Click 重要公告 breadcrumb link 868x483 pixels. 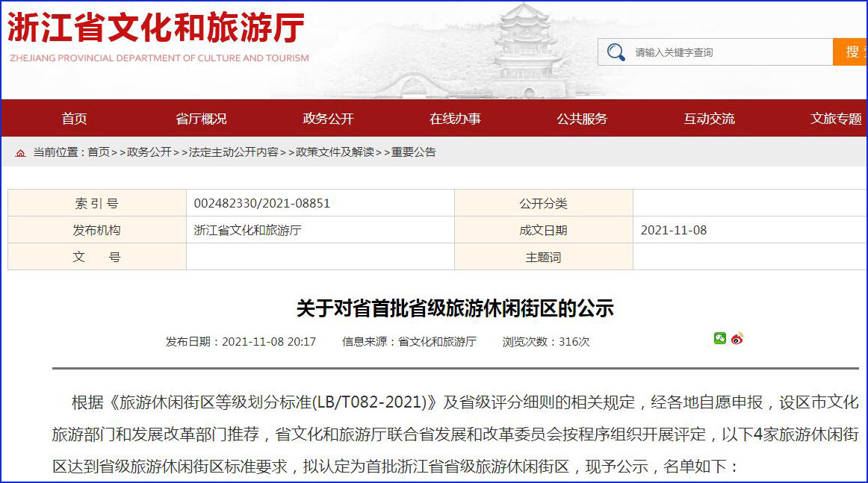[x=413, y=152]
